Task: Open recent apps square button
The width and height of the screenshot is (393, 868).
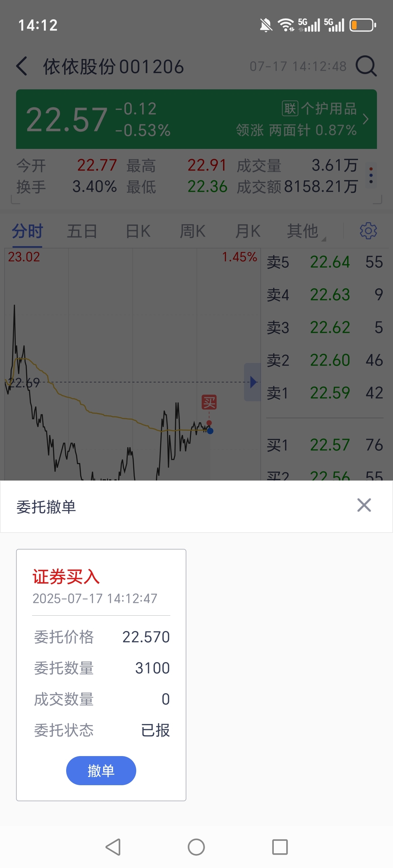Action: tap(280, 847)
